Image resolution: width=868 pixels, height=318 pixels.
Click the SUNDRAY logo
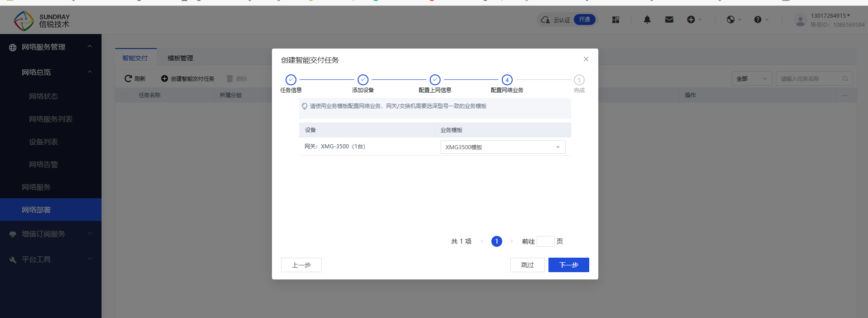(41, 20)
